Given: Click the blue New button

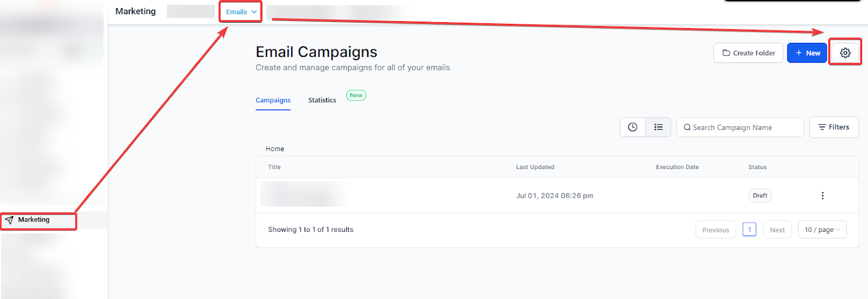Looking at the screenshot, I should coord(807,53).
